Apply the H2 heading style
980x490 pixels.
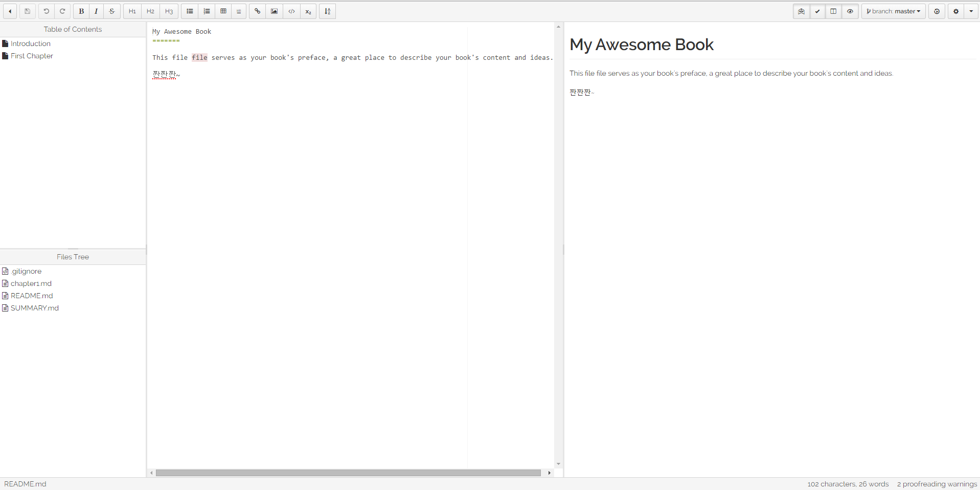click(150, 11)
